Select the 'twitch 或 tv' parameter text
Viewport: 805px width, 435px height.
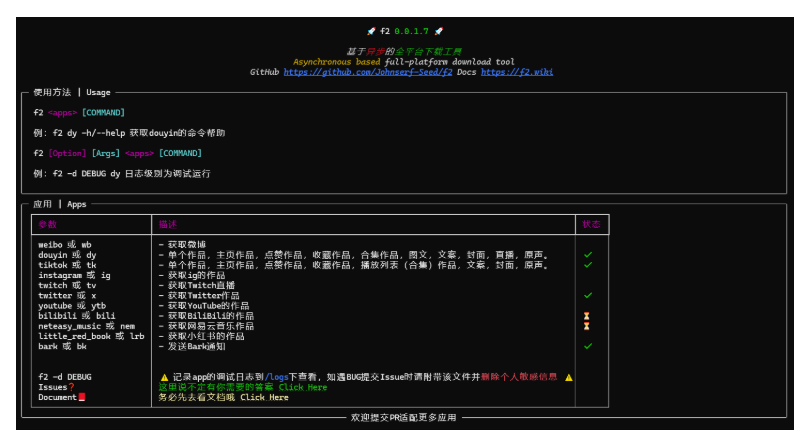[x=67, y=286]
